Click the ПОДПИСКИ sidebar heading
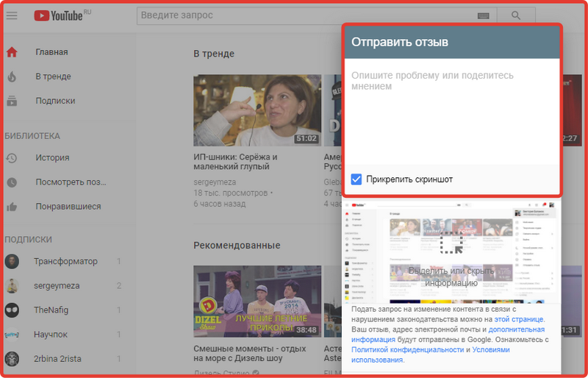588x378 pixels. click(28, 240)
